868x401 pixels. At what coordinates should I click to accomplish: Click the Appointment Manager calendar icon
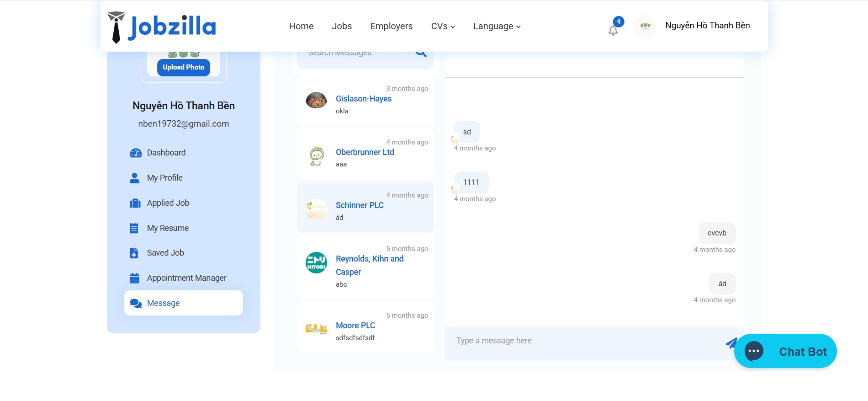[x=134, y=278]
